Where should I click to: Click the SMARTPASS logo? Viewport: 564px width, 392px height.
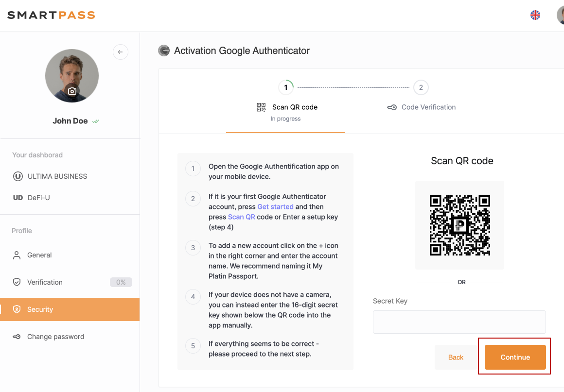click(51, 16)
